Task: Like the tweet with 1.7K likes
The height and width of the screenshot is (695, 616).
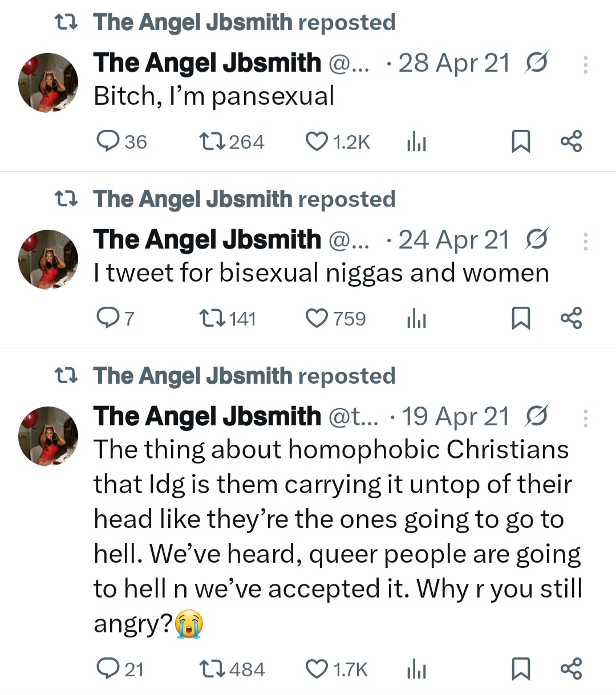Action: [x=317, y=668]
